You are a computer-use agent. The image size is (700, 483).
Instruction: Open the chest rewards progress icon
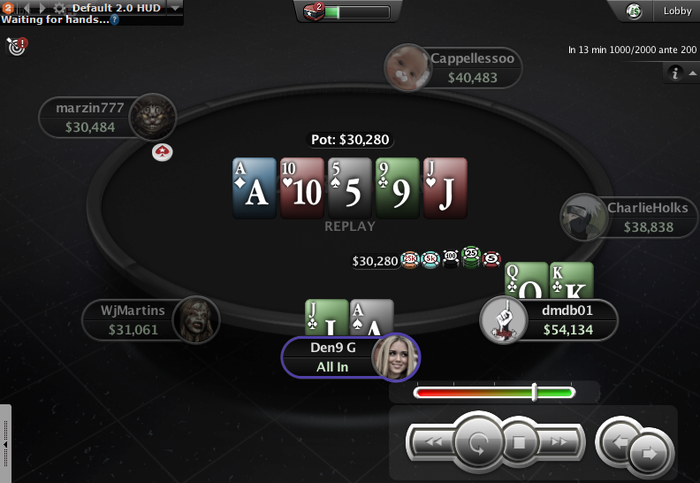tap(313, 11)
